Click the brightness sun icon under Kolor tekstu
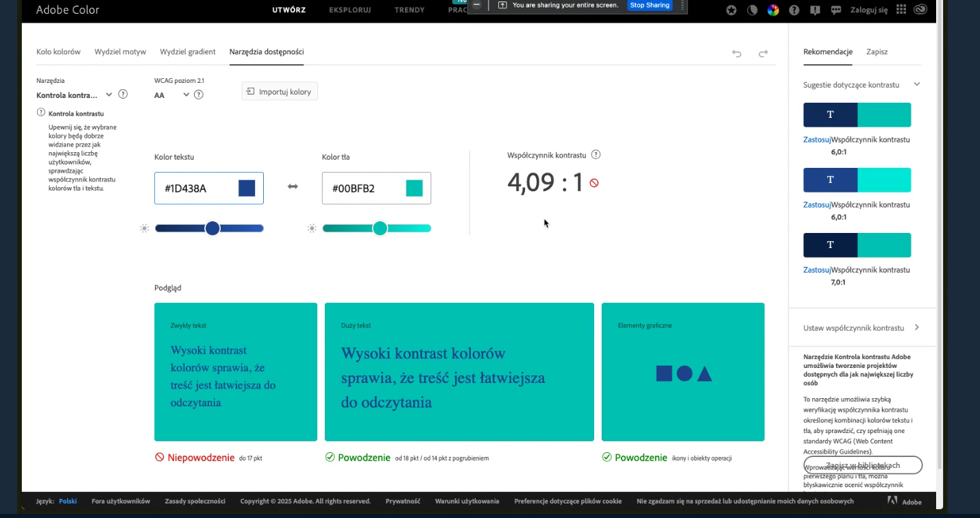Screen dimensions: 980x518 point(144,228)
